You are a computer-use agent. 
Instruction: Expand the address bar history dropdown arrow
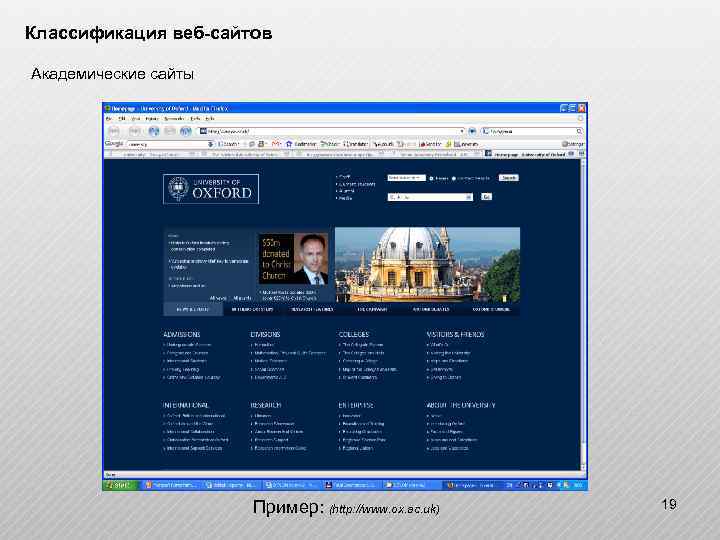(x=461, y=131)
